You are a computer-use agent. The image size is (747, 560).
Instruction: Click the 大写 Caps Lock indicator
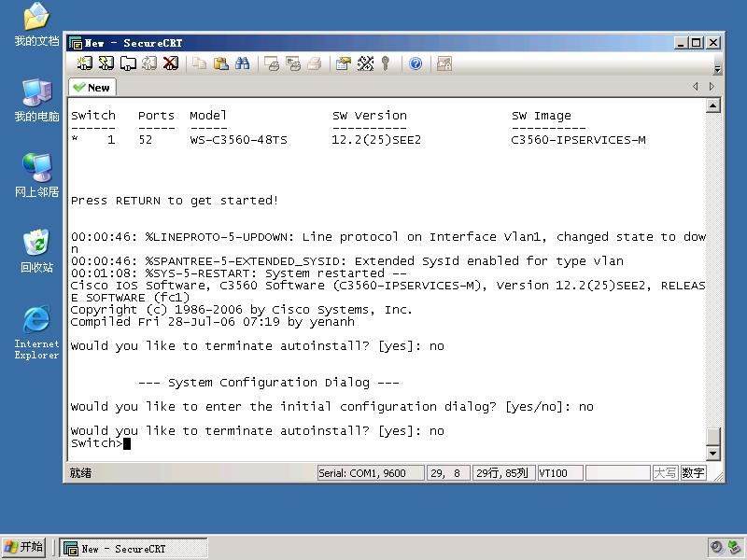tap(665, 473)
